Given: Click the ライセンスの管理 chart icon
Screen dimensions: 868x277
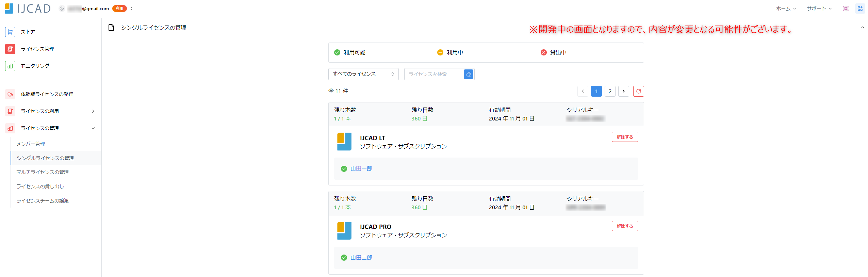Looking at the screenshot, I should coord(10,128).
